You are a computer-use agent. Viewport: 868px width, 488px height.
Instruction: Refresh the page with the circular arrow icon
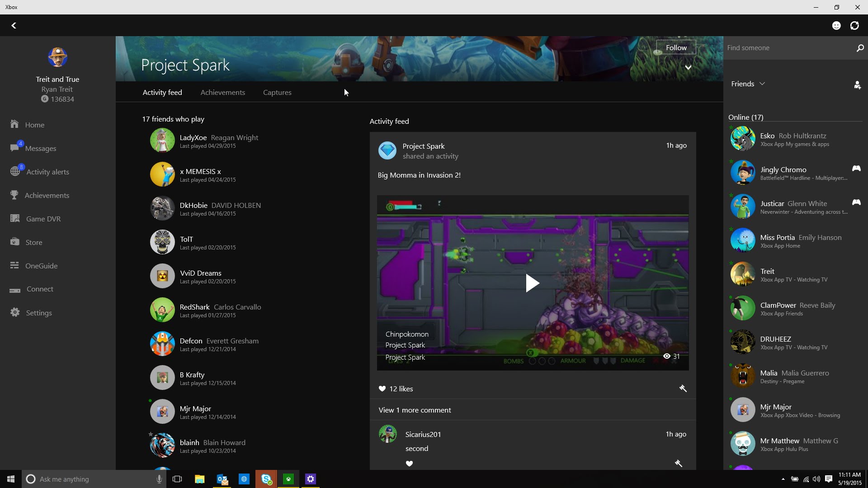(854, 26)
